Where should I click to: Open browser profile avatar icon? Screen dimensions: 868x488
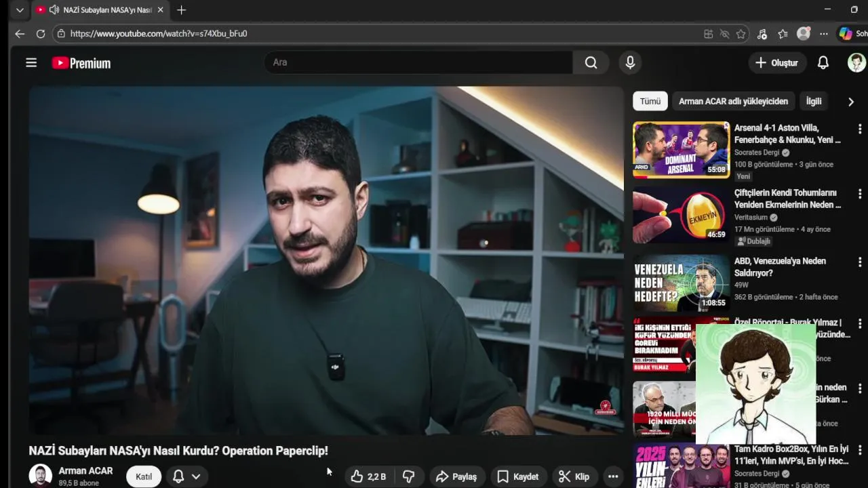click(x=804, y=34)
